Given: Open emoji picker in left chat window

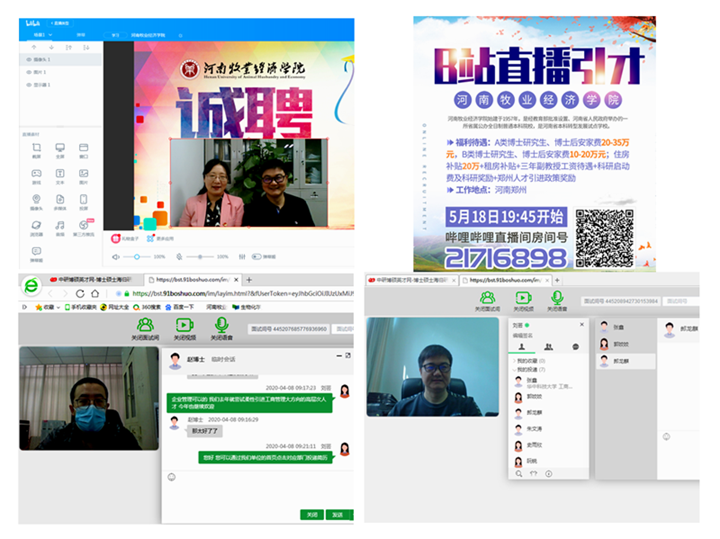Looking at the screenshot, I should 172,477.
